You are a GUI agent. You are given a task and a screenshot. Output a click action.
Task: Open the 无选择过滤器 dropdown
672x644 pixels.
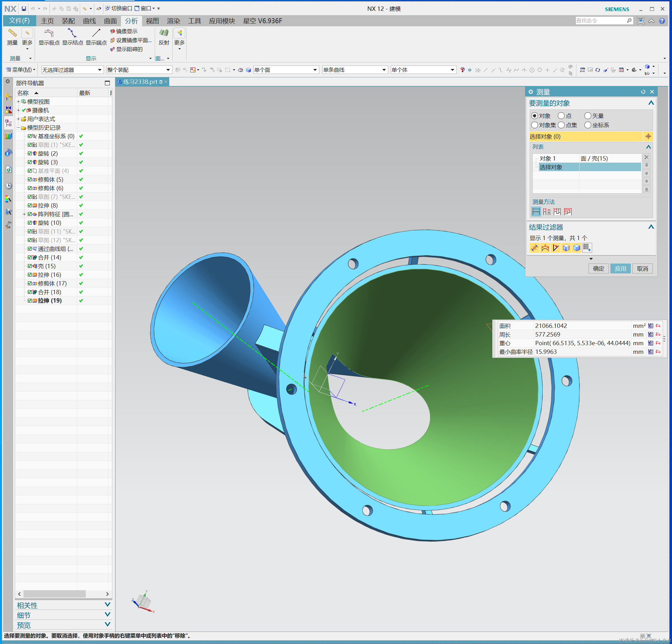tap(72, 70)
